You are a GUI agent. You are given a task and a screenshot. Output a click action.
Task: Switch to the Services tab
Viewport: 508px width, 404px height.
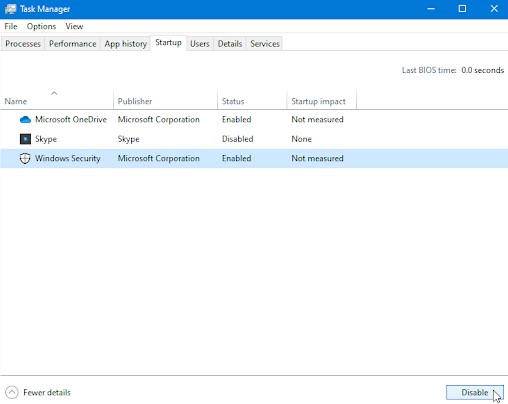point(265,44)
